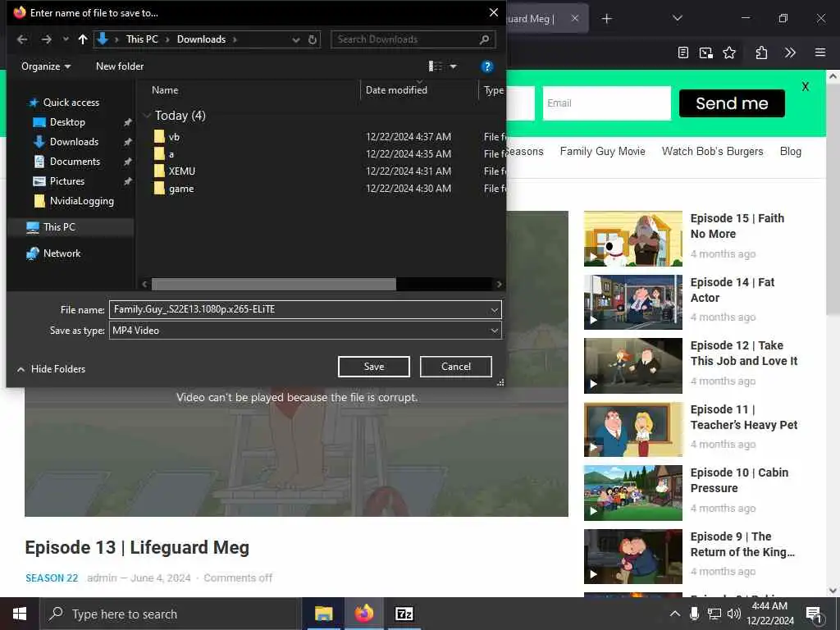Open Episode 11 Teacher's Heavy Pet thumbnail

coord(633,429)
